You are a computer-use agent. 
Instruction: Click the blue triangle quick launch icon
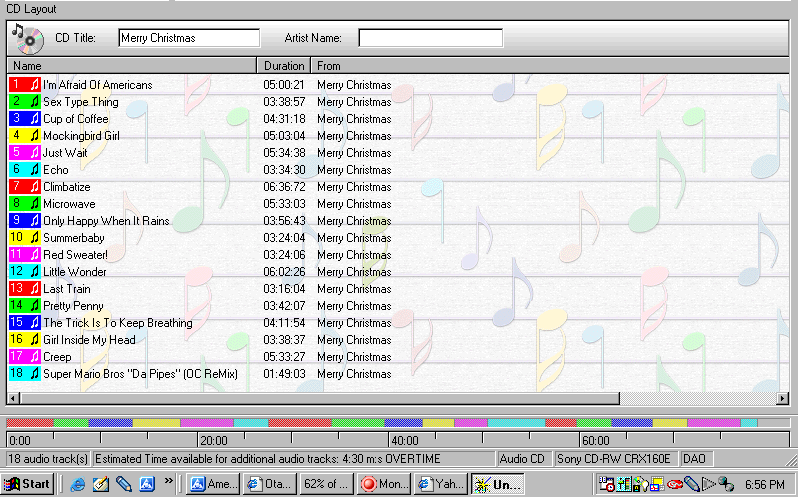tap(147, 484)
